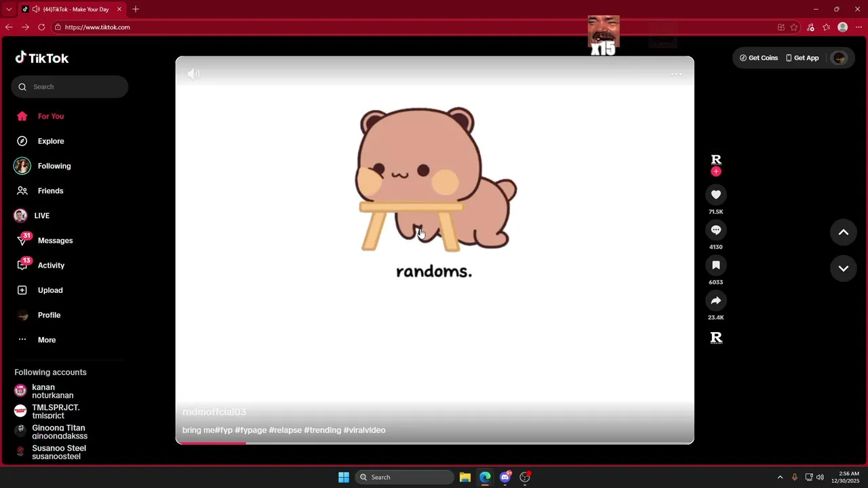Viewport: 868px width, 488px height.
Task: Open File Explorer from taskbar
Action: [x=465, y=477]
